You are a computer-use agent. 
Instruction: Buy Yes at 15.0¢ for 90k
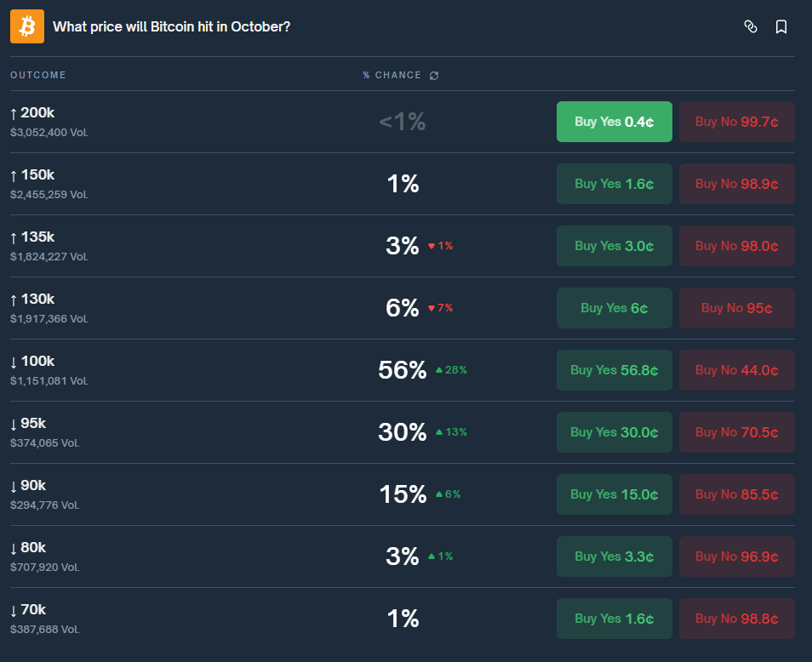[x=614, y=494]
